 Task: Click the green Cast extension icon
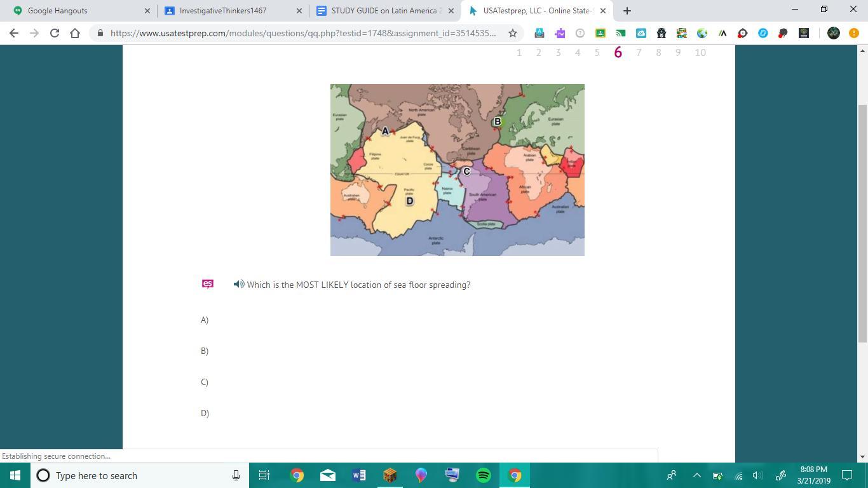click(x=620, y=33)
